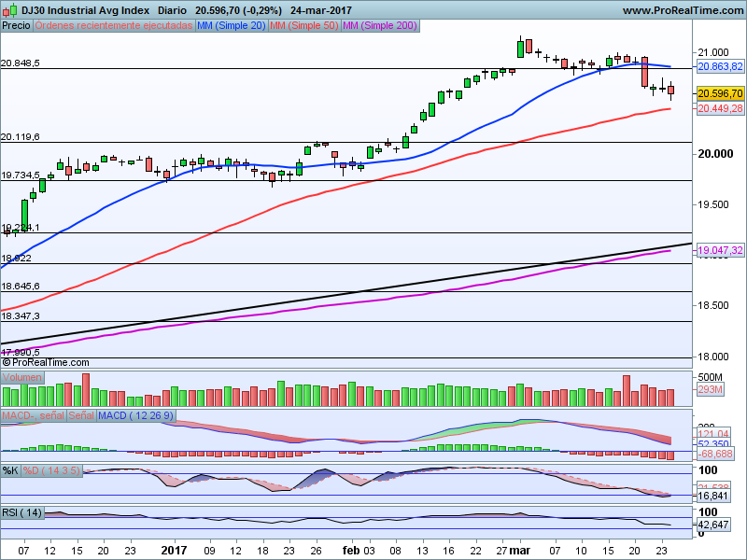Click the RSI (14) indicator label
Screen dimensions: 747x560
tap(22, 512)
